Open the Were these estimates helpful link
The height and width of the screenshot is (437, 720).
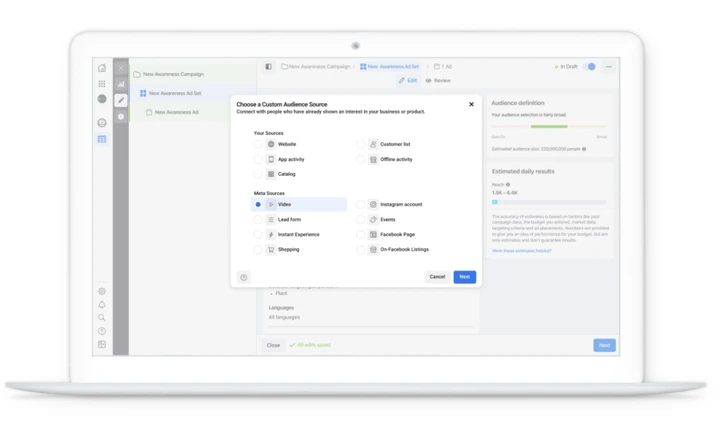point(521,251)
